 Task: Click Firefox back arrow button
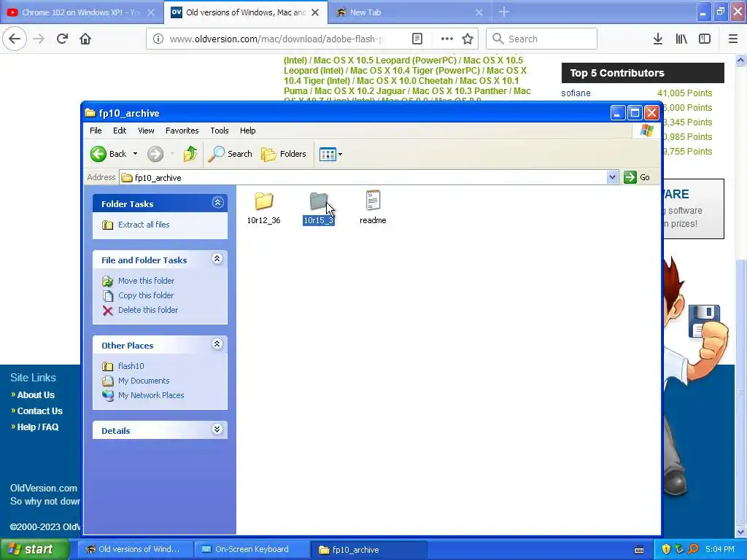pos(15,39)
